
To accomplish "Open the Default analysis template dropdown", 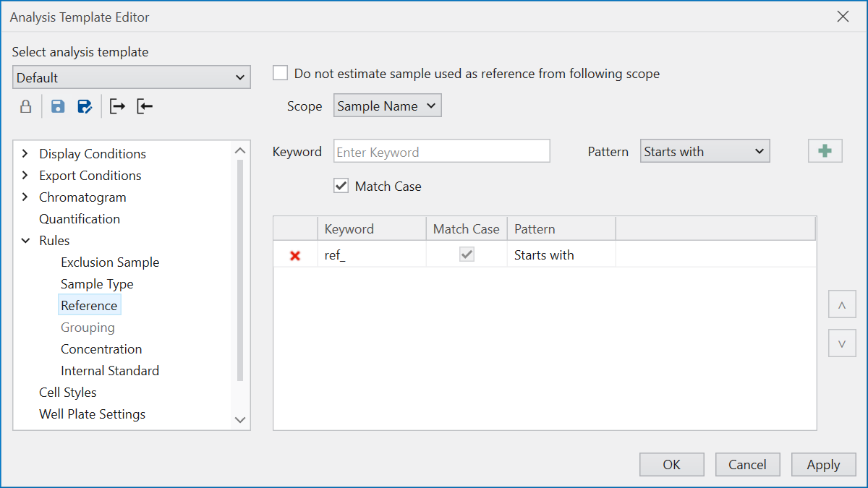I will 132,78.
